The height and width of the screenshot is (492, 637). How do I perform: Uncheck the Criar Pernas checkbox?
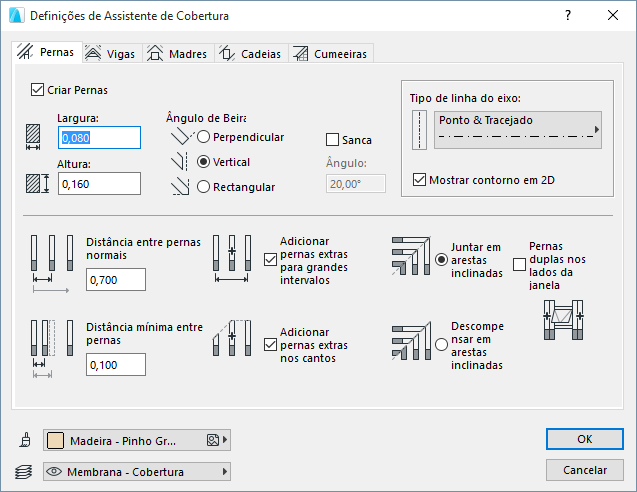click(x=38, y=90)
